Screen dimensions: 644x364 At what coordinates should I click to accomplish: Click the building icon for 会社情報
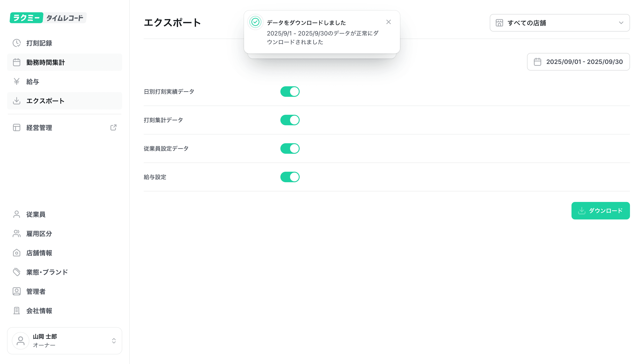(x=16, y=311)
